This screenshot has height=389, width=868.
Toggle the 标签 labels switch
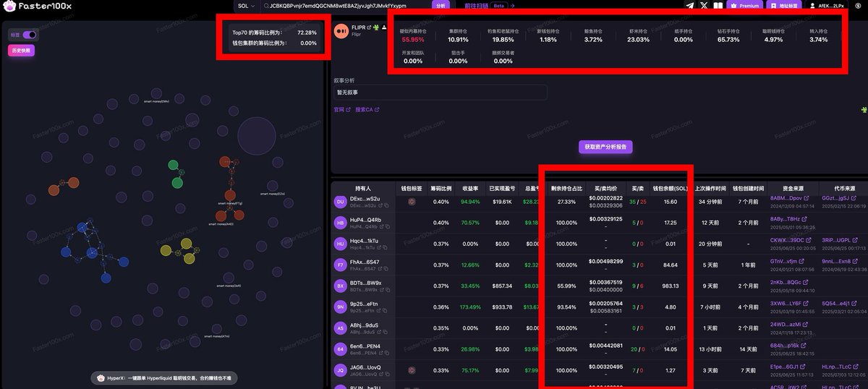coord(30,35)
